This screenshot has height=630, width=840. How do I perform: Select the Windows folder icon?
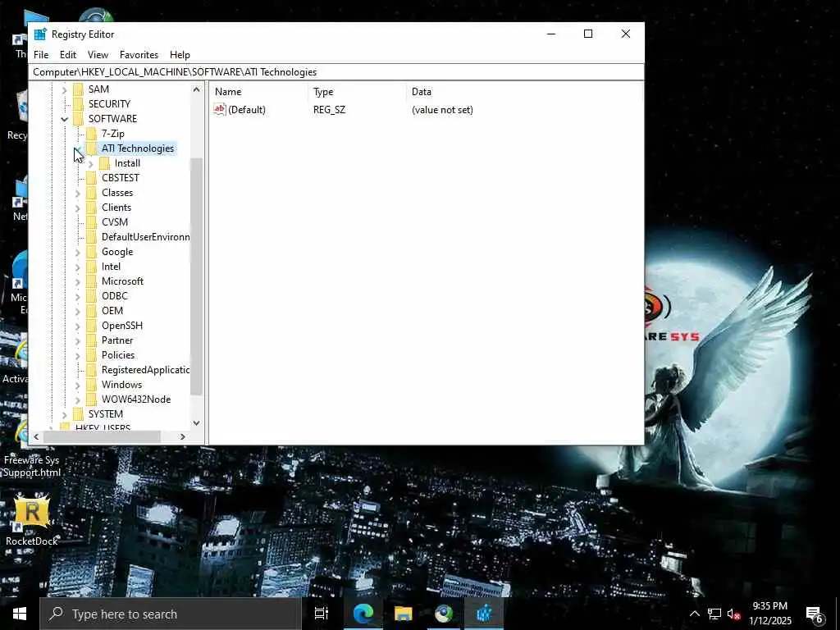pyautogui.click(x=92, y=385)
